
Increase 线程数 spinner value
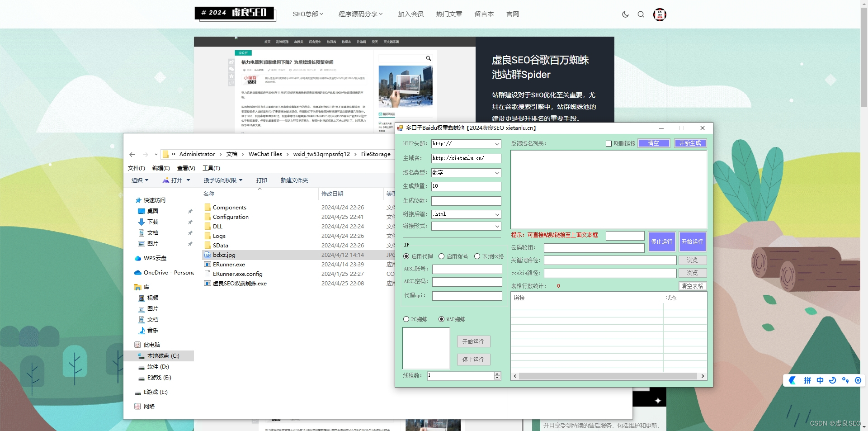(497, 374)
